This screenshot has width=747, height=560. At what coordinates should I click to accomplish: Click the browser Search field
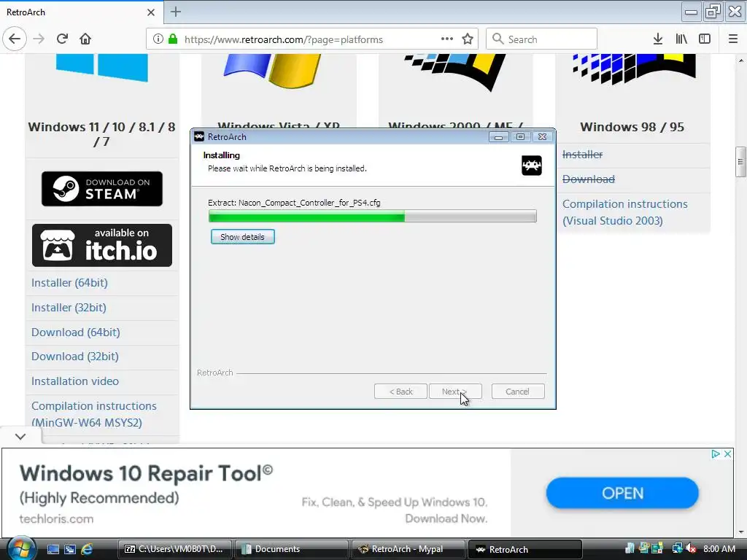pos(542,39)
